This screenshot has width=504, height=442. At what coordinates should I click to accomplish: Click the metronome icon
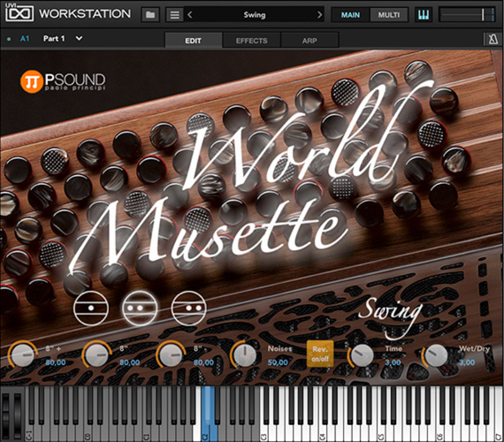(x=493, y=40)
